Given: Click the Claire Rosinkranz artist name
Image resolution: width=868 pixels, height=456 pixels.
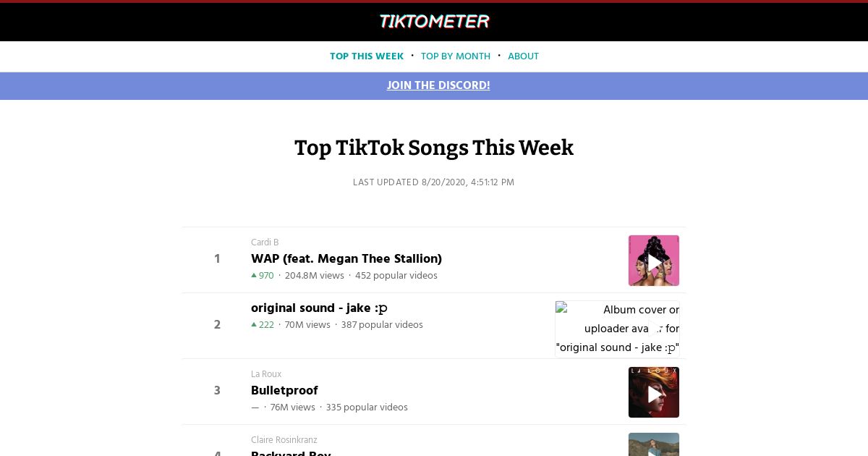Looking at the screenshot, I should point(284,440).
